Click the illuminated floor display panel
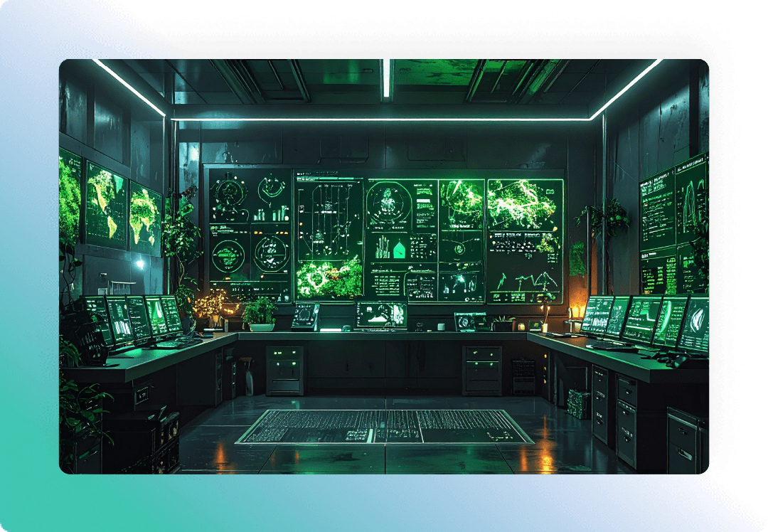Image resolution: width=768 pixels, height=532 pixels. coord(384,427)
